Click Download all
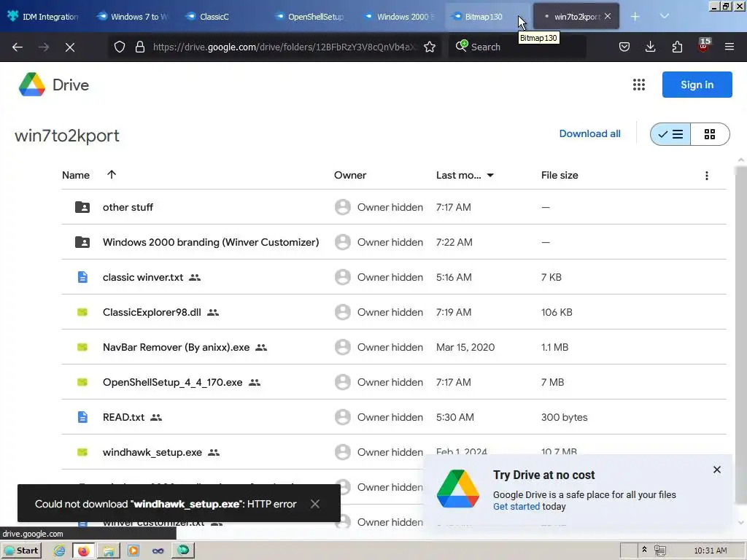This screenshot has height=560, width=747. (589, 134)
